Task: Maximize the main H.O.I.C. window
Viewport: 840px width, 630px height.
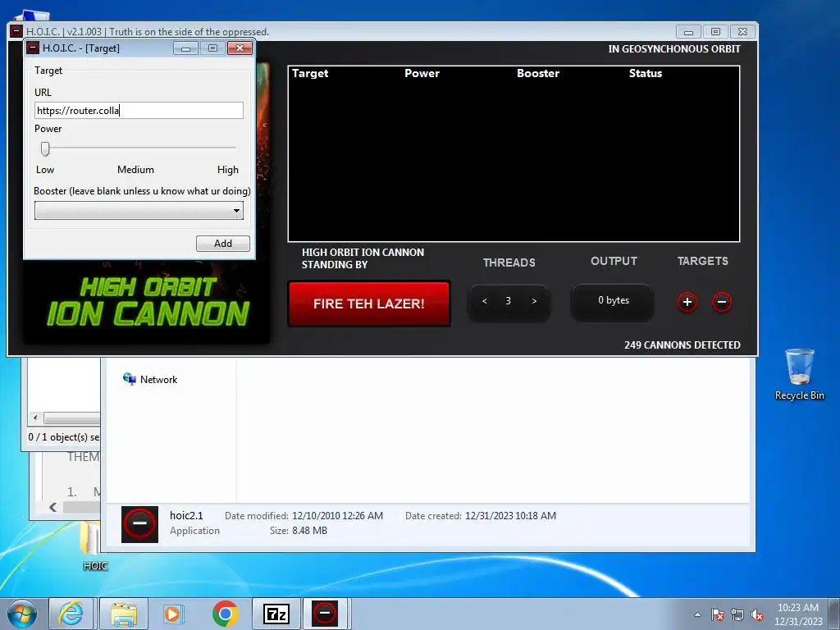Action: click(715, 32)
